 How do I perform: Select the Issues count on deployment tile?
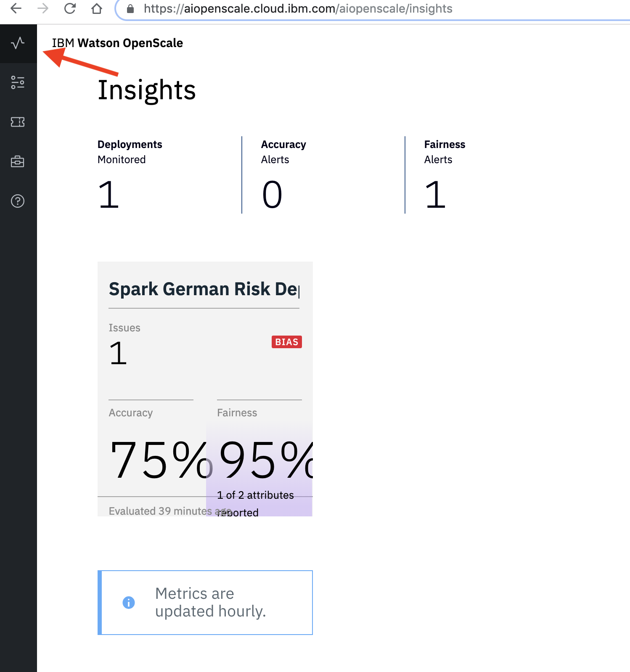(x=118, y=353)
